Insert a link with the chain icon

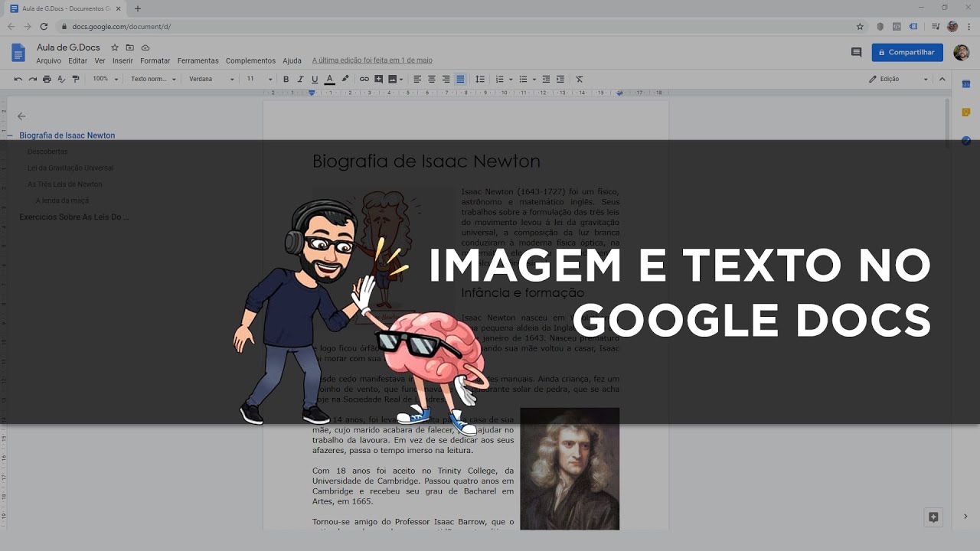pos(364,79)
